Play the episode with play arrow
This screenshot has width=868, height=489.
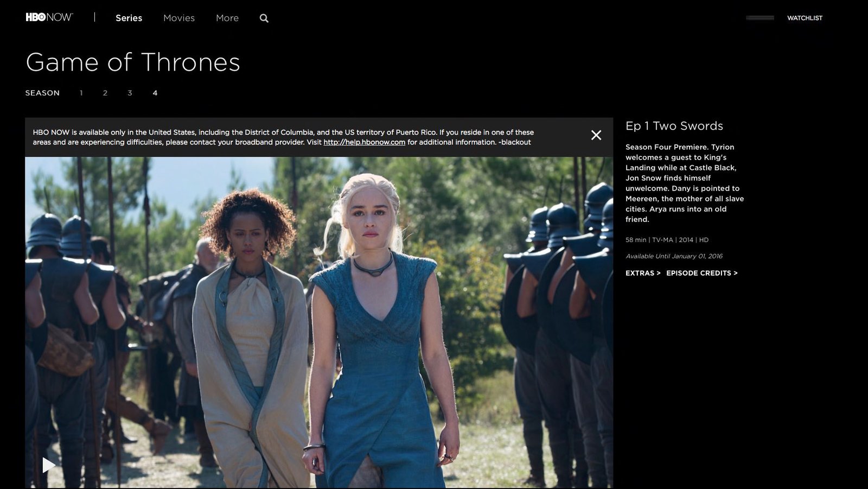coord(49,465)
